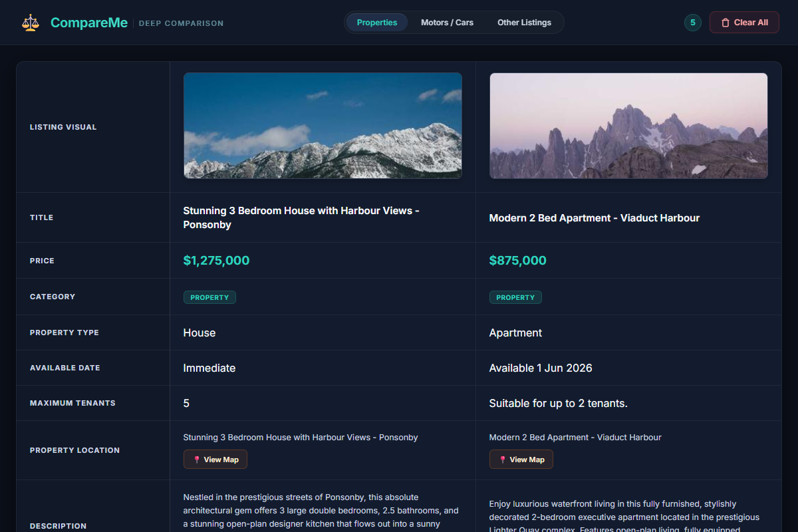Click the pin icon in Viaduct Harbour View Map
Screen dimensions: 798x532
point(503,460)
